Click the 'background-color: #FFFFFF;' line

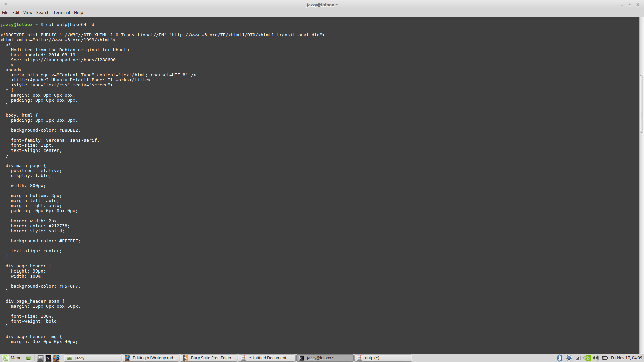click(46, 241)
